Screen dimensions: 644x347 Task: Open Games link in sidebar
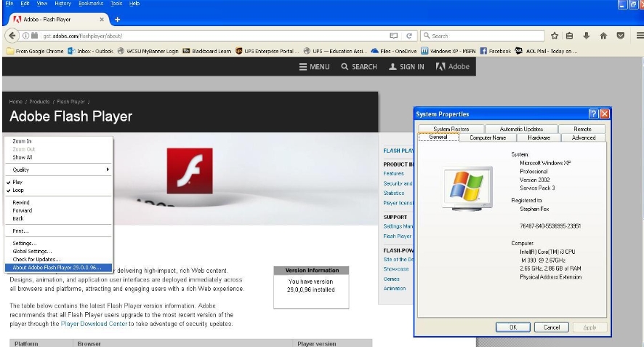tap(391, 279)
